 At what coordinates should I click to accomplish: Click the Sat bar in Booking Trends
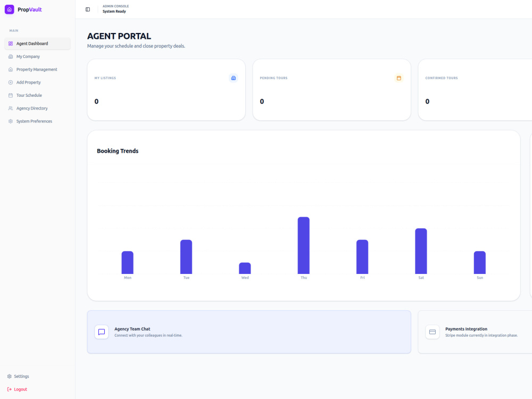[421, 251]
